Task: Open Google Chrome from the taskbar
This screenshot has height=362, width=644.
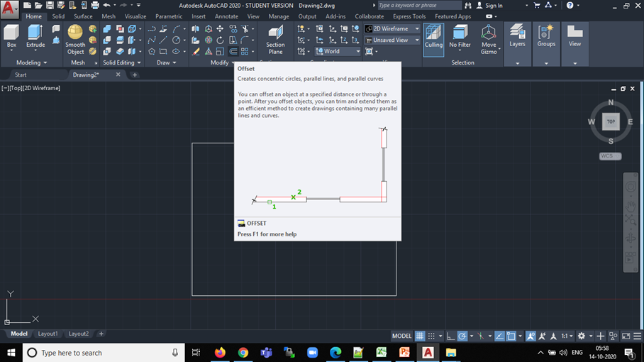Action: tap(243, 353)
